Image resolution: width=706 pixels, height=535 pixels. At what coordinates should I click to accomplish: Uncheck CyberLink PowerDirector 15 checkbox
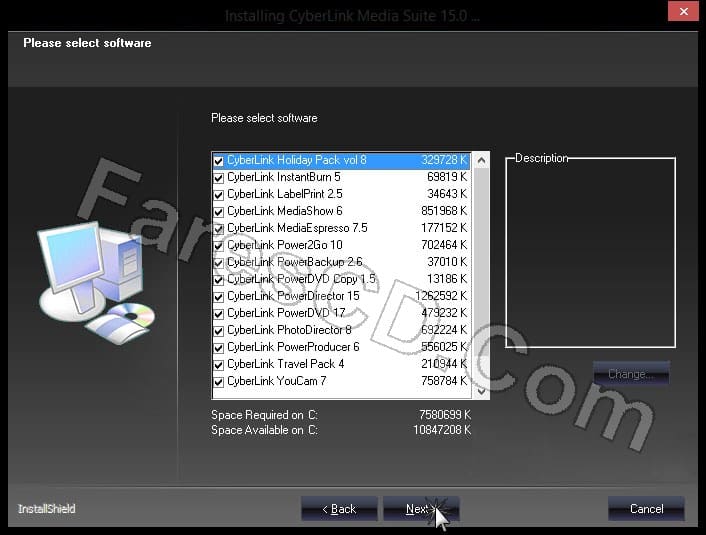[x=218, y=297]
